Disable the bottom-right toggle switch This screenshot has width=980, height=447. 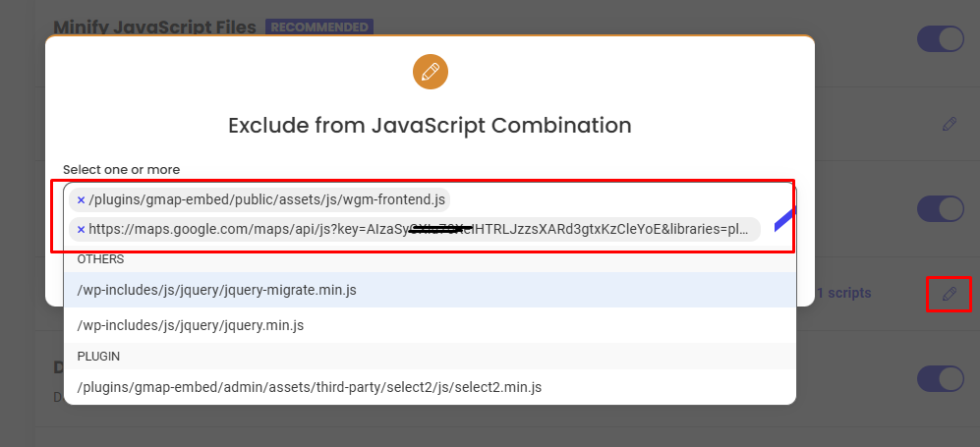click(x=941, y=378)
